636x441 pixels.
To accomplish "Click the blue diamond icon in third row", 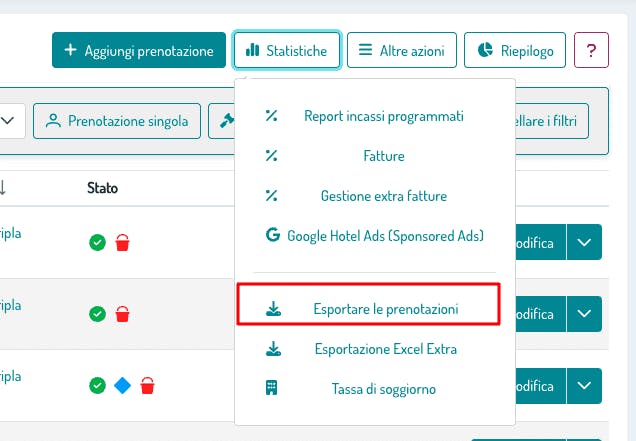I will click(x=122, y=385).
